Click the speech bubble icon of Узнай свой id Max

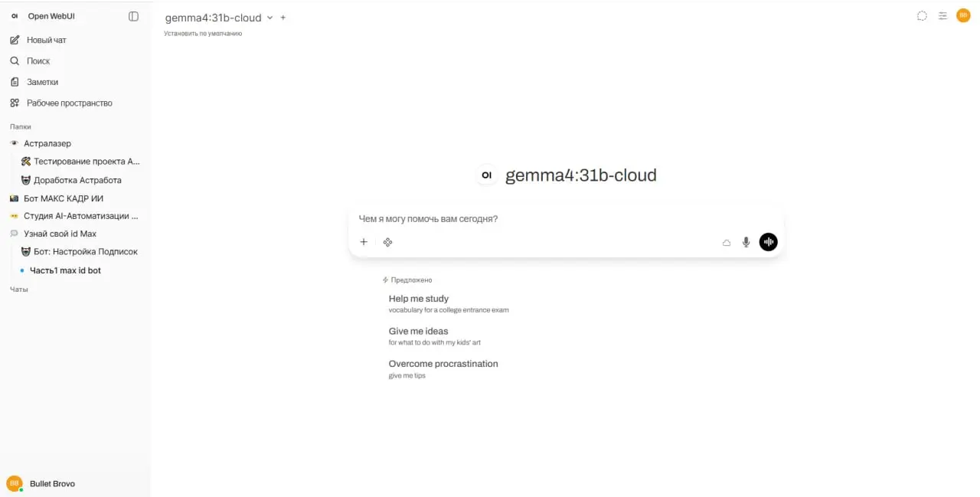pos(14,234)
